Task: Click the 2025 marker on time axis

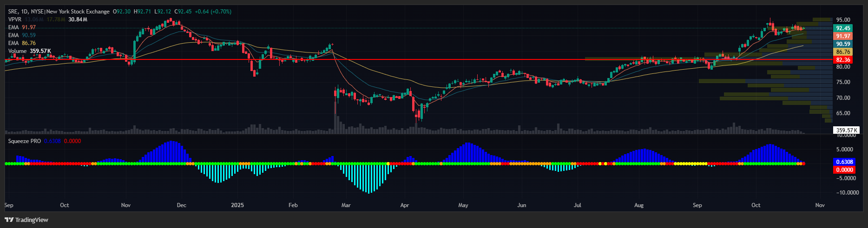Action: (237, 205)
